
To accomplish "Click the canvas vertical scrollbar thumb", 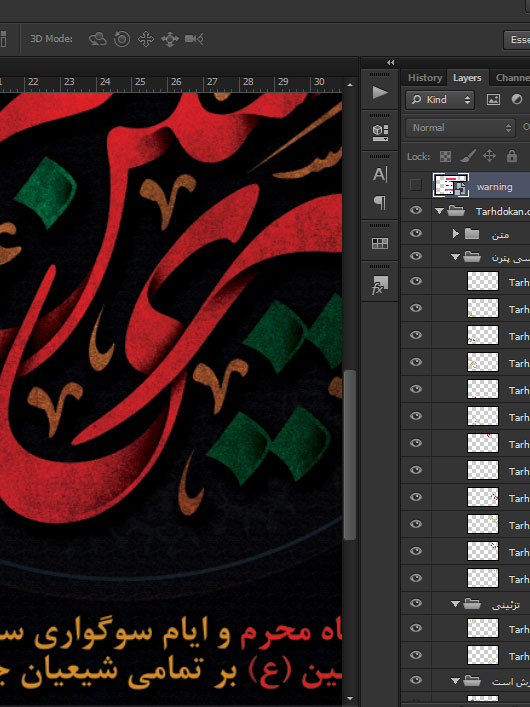I will coord(350,455).
